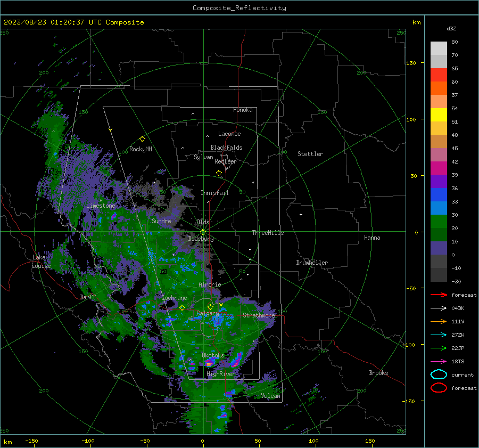The height and width of the screenshot is (448, 479).
Task: Select the cyan 27ZW arrow icon
Action: tap(439, 335)
